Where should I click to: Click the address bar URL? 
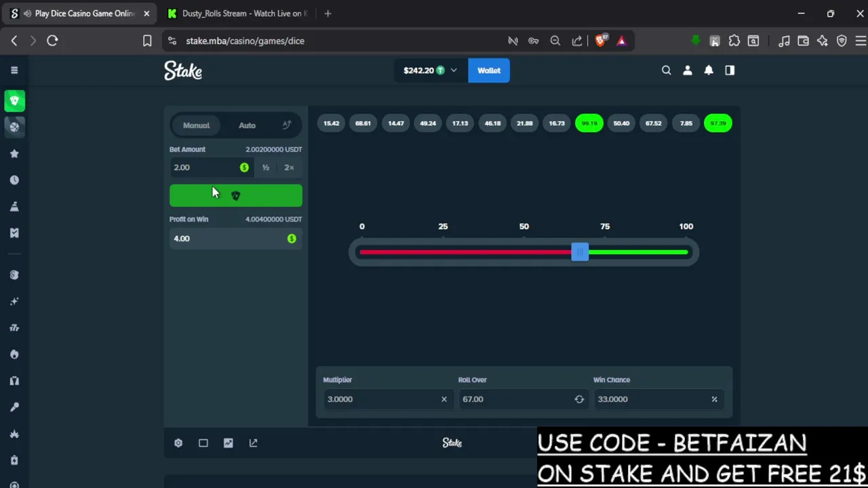[x=245, y=41]
